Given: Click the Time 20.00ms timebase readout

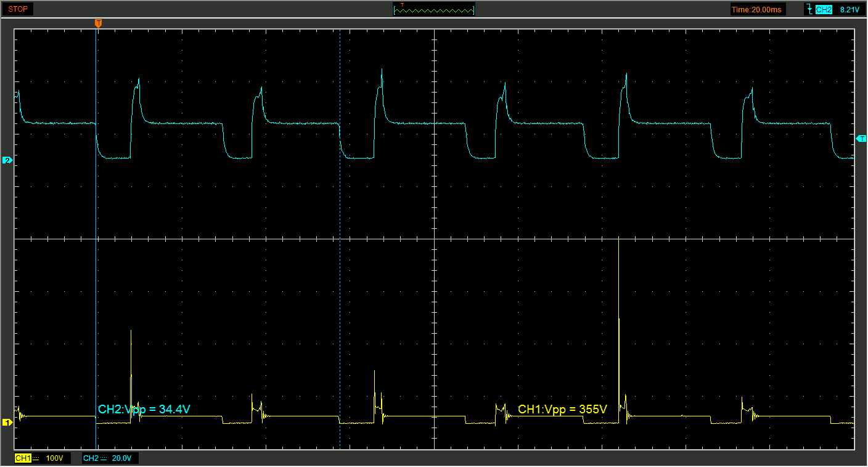Looking at the screenshot, I should click(x=756, y=9).
